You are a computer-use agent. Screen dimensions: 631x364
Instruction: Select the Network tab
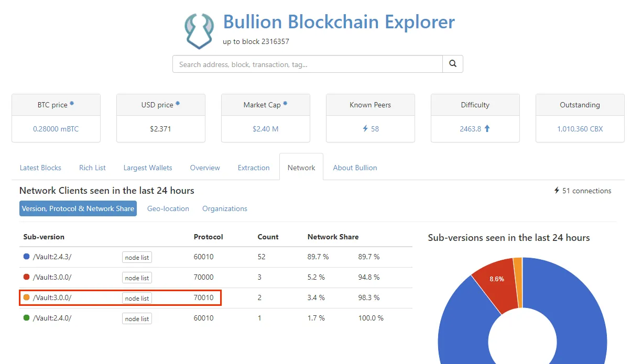click(x=301, y=168)
